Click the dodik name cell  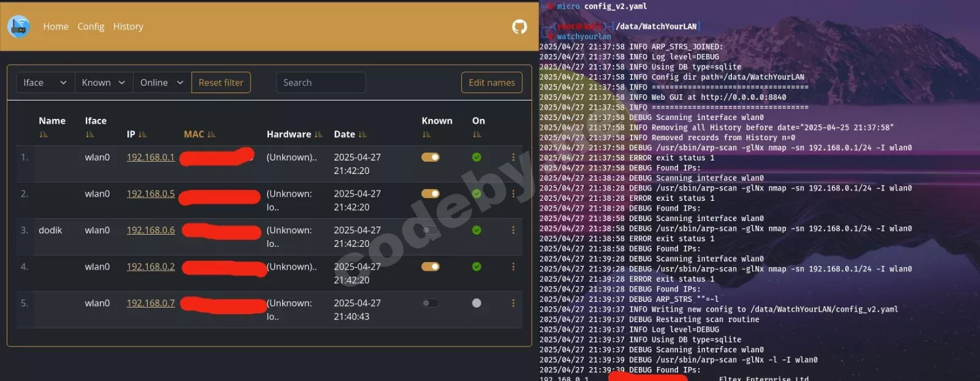click(x=50, y=230)
